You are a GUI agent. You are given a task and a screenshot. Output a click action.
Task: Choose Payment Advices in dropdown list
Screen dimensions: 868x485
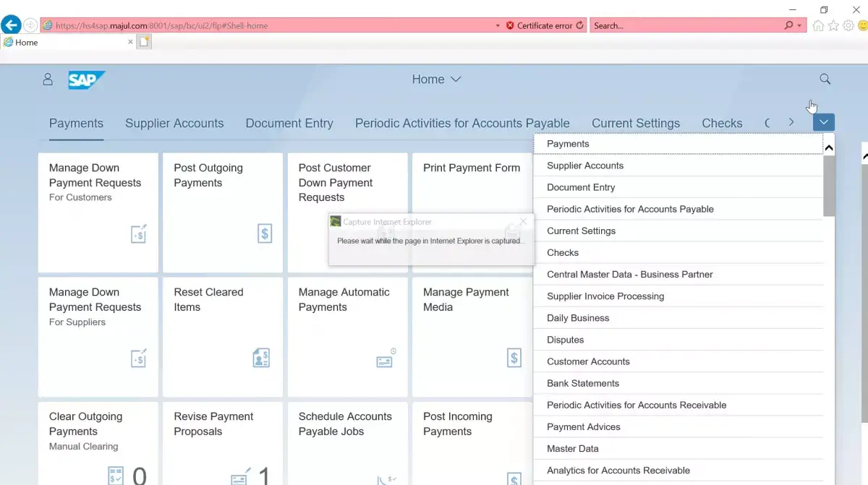(x=678, y=426)
